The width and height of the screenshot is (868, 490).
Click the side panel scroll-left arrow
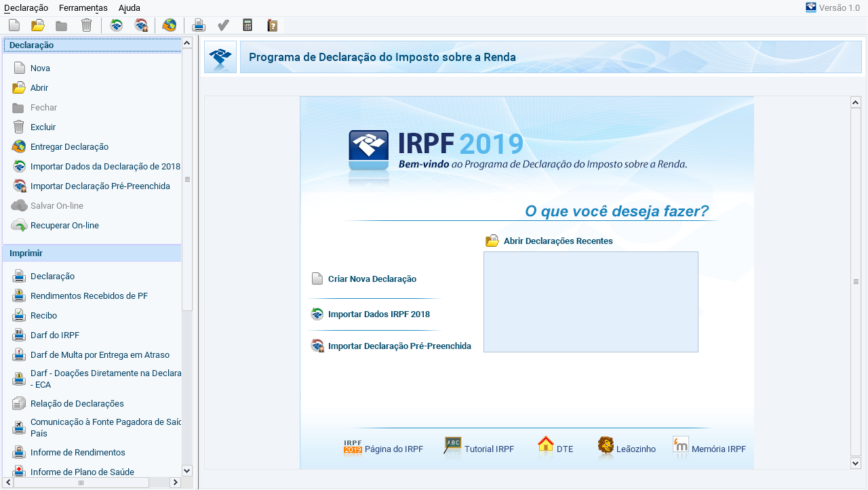pyautogui.click(x=8, y=483)
